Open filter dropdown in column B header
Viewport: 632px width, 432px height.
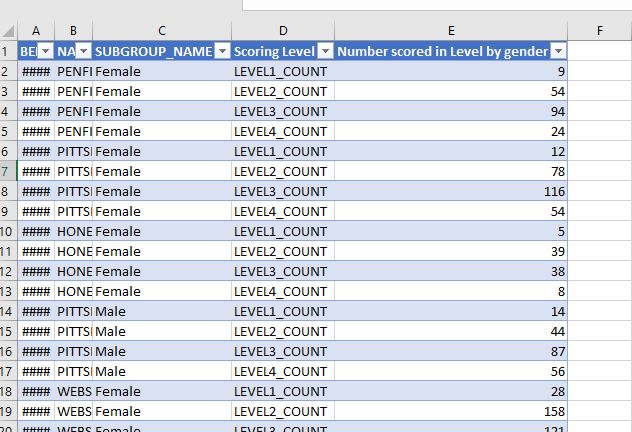tap(84, 51)
